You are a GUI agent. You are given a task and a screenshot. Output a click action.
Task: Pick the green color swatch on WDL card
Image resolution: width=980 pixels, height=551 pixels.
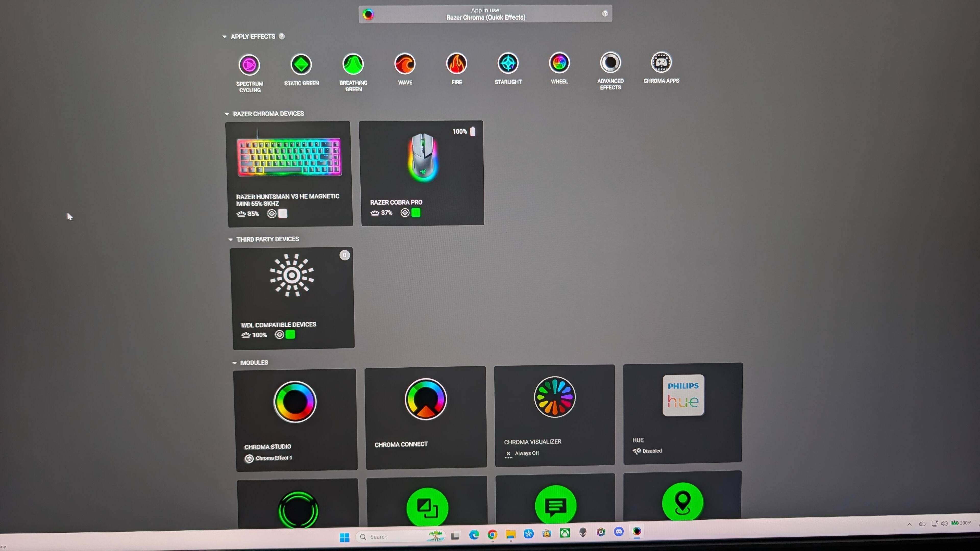290,334
